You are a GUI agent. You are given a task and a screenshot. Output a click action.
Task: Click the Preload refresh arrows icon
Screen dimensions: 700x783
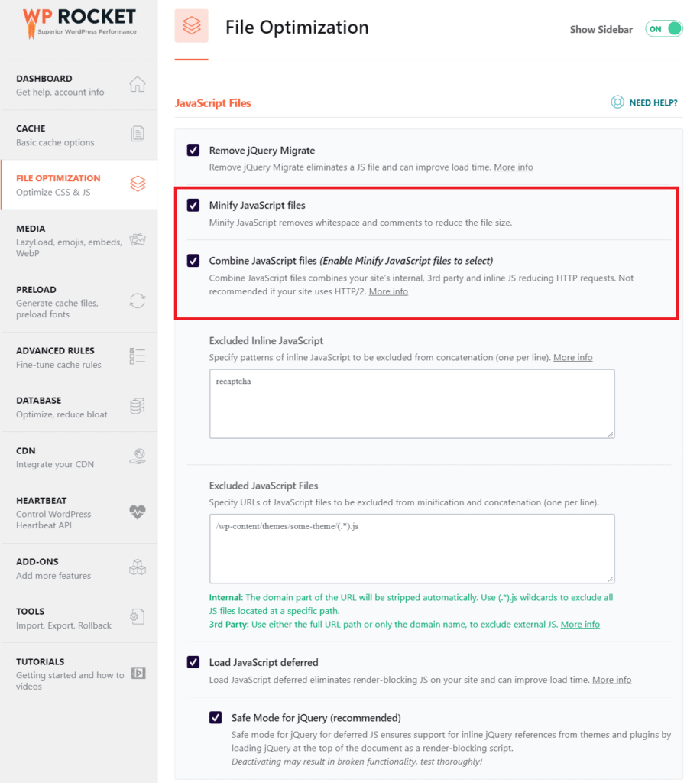(x=138, y=301)
